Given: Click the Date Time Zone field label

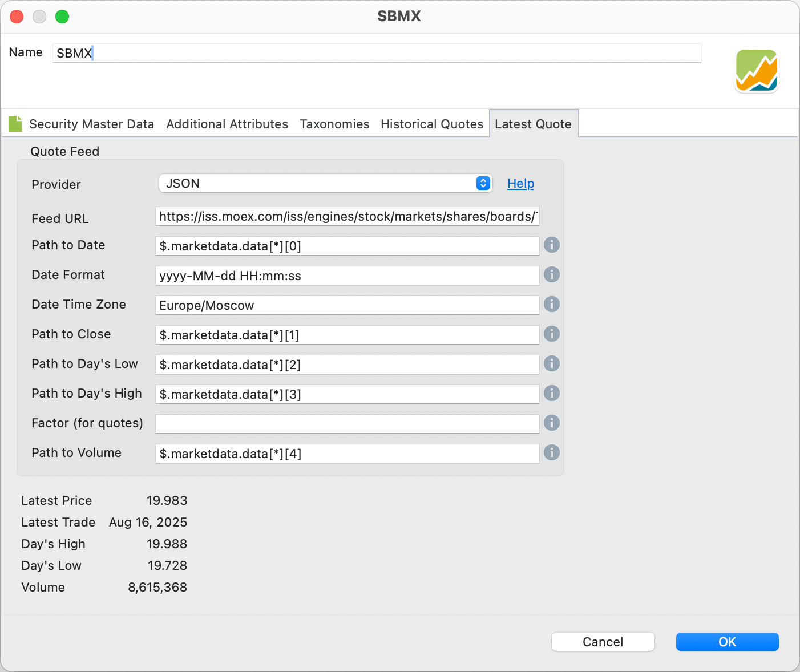Looking at the screenshot, I should click(79, 305).
